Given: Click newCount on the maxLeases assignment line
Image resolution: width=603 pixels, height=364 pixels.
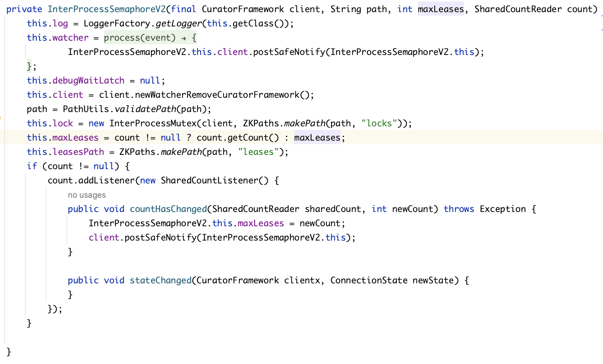Looking at the screenshot, I should coord(320,223).
